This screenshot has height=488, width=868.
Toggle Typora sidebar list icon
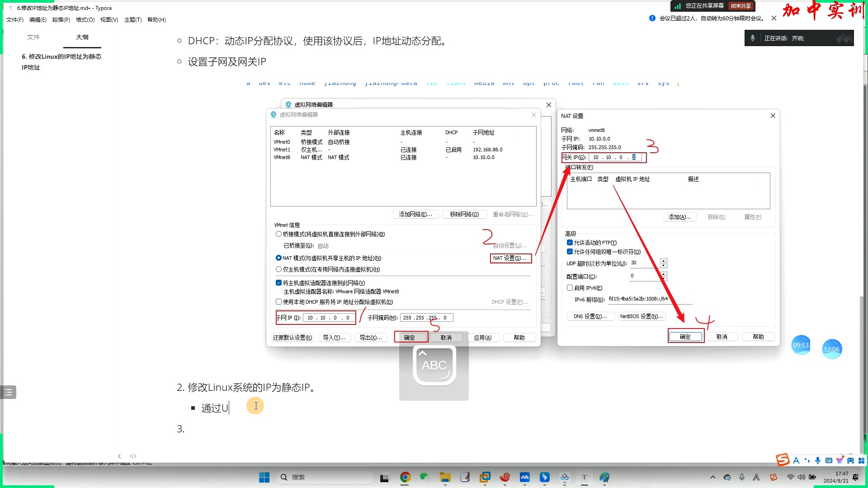point(8,392)
